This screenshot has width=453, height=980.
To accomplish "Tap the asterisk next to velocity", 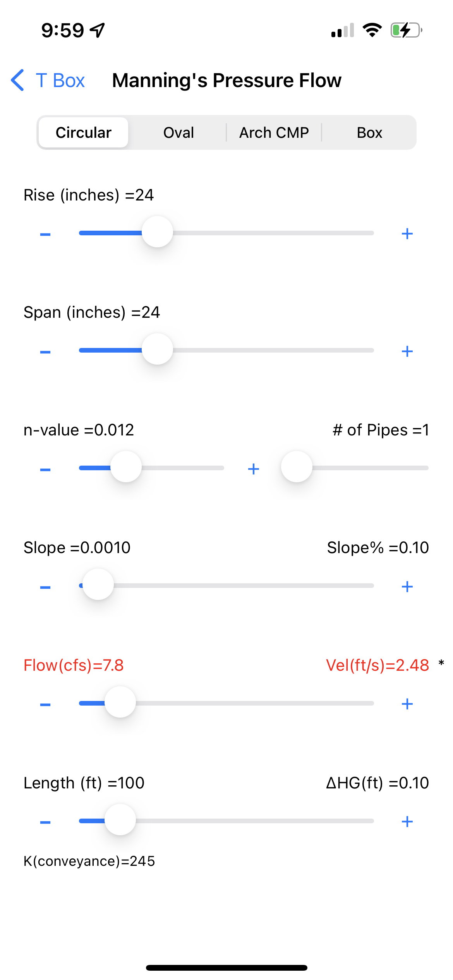I will click(x=441, y=663).
